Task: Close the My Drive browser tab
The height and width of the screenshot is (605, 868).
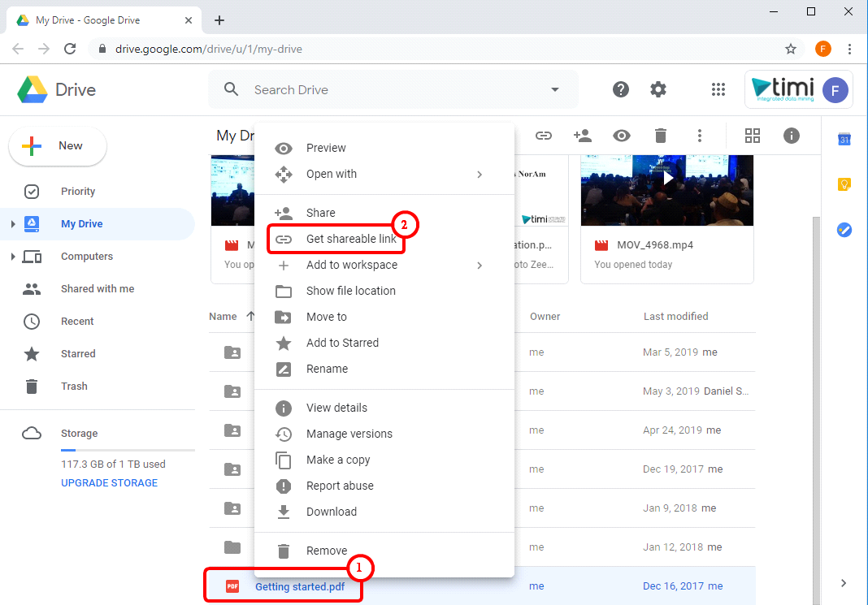Action: [189, 20]
